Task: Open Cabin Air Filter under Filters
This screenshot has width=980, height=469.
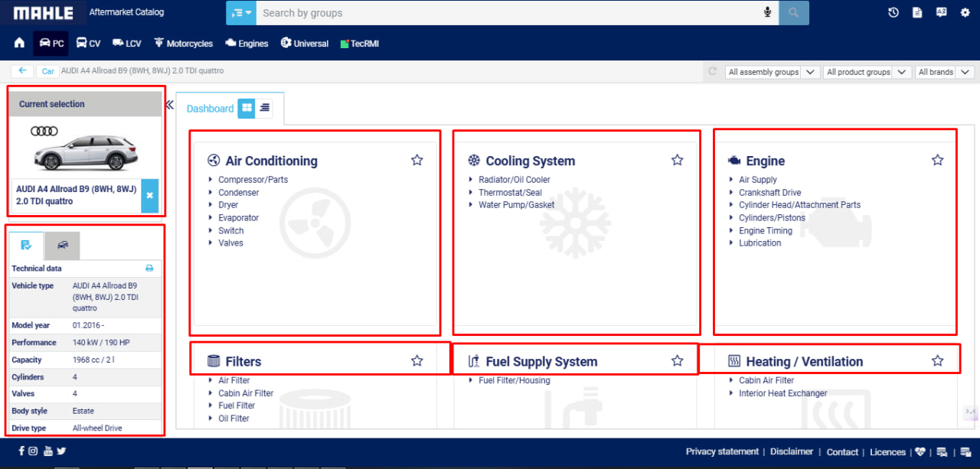Action: [x=246, y=393]
